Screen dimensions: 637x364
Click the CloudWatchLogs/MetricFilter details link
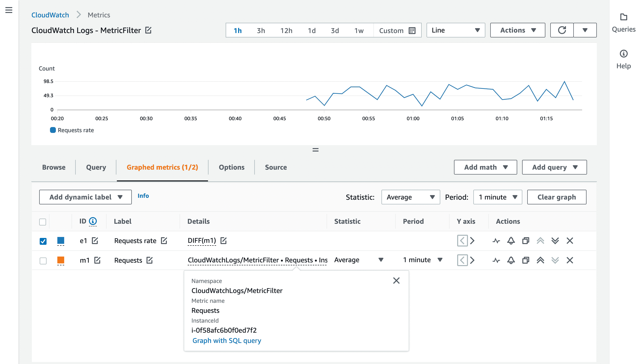[x=257, y=260]
